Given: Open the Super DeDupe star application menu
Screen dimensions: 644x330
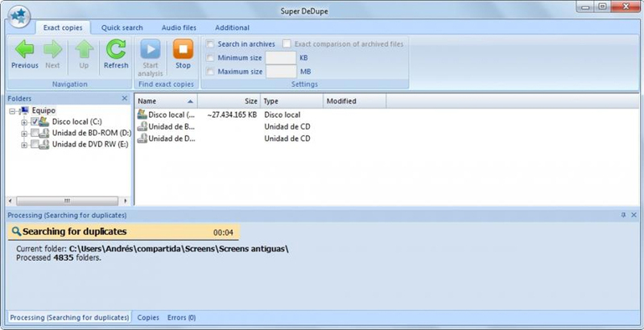Looking at the screenshot, I should 19,16.
